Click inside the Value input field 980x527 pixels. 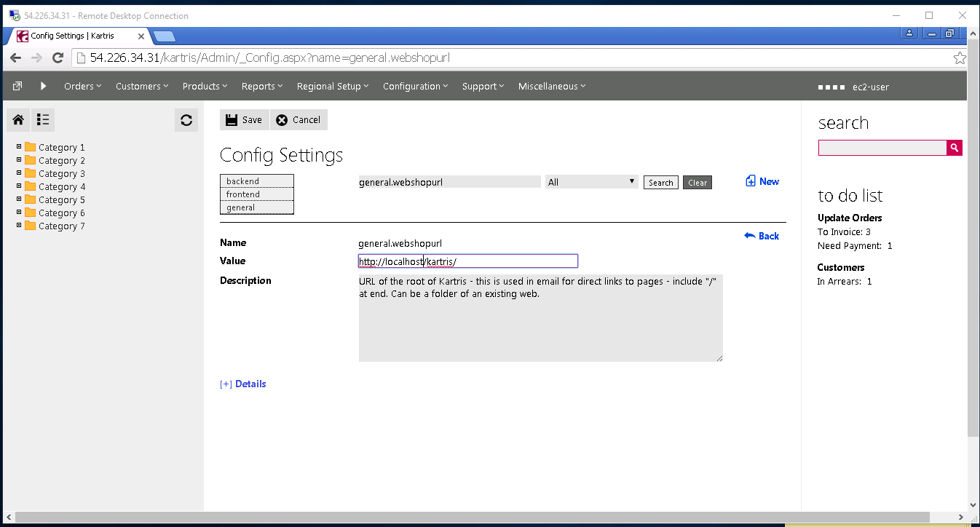pos(466,261)
